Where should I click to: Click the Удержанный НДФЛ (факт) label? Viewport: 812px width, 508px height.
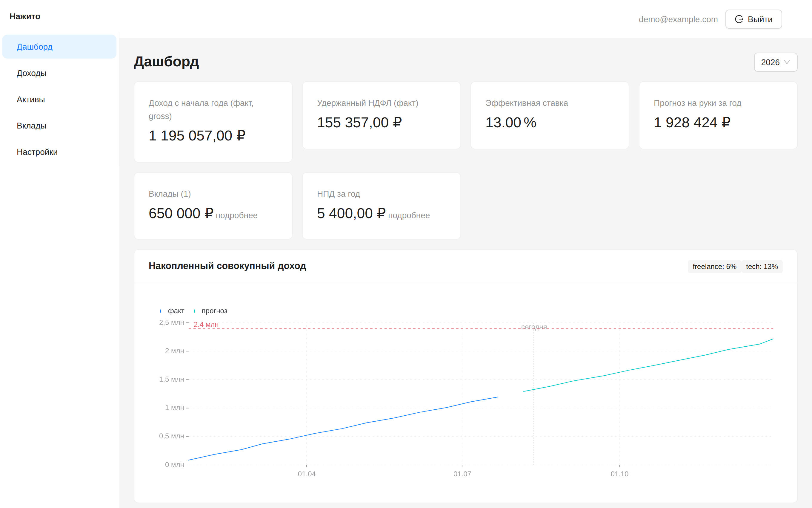point(367,103)
